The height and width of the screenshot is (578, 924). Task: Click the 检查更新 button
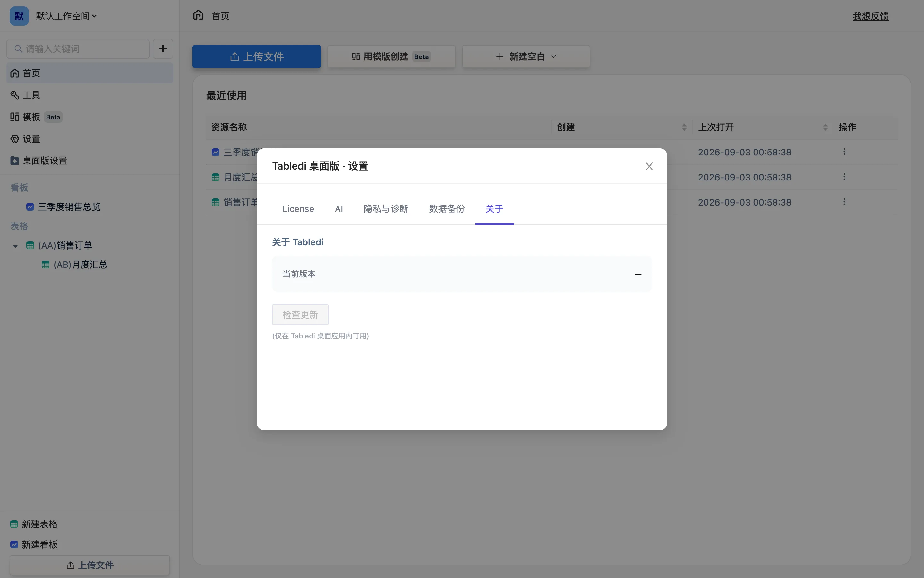tap(300, 315)
